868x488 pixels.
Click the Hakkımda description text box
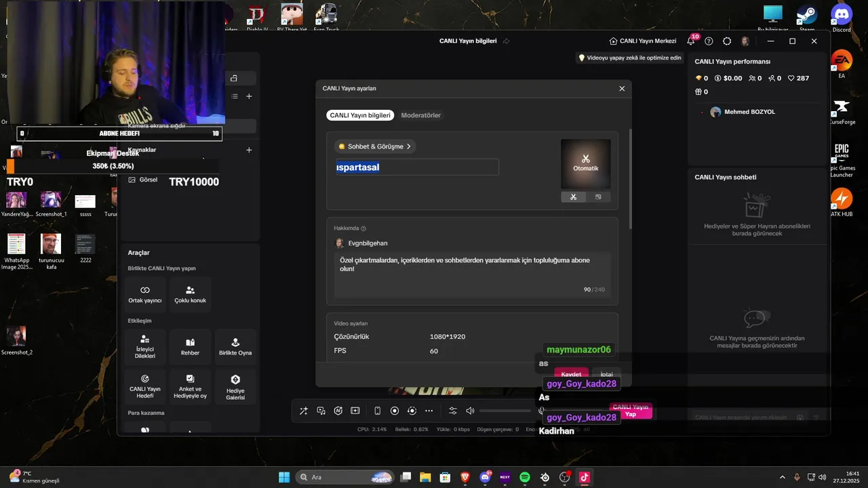pyautogui.click(x=472, y=274)
